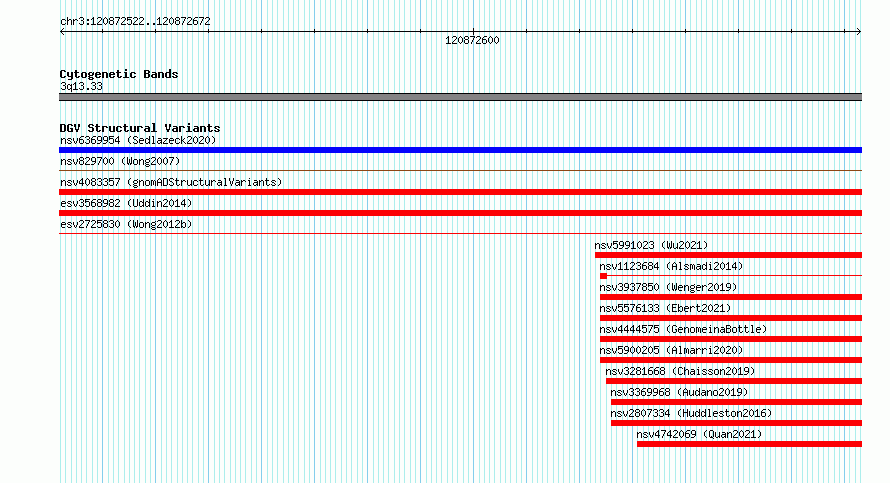Select the blue nsv6369954 variant bar
The image size is (890, 483).
460,150
